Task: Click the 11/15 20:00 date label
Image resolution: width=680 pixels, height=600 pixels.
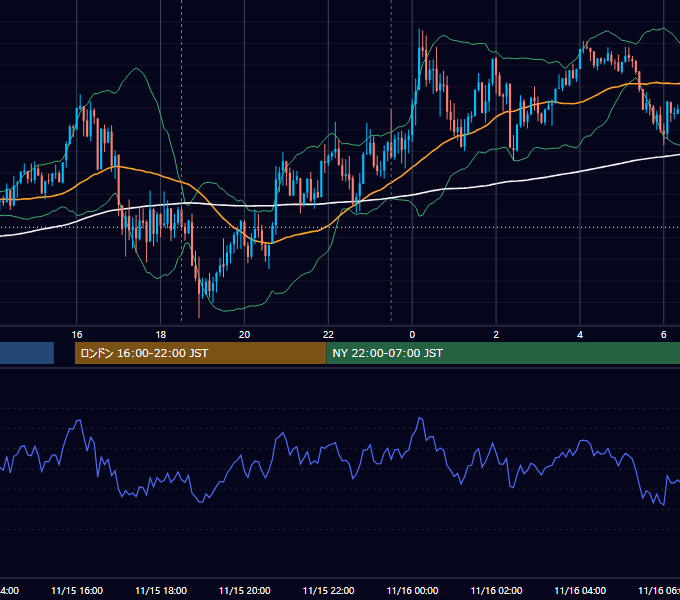Action: (245, 590)
